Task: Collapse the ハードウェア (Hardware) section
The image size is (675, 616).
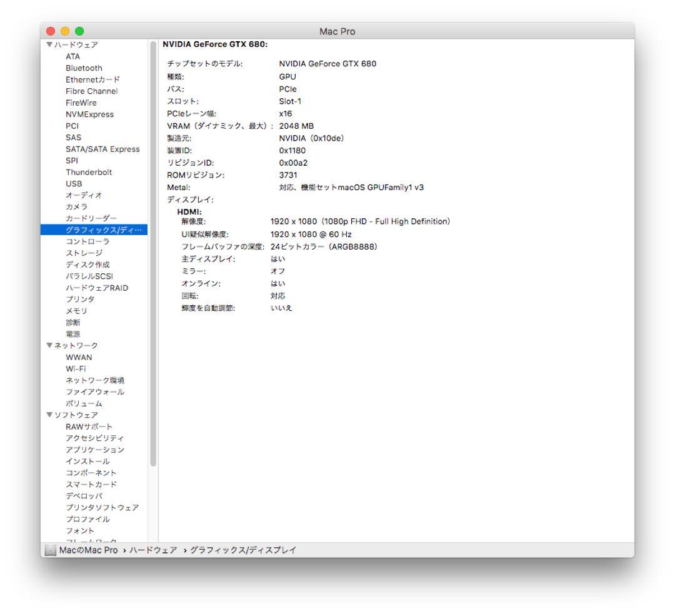Action: (x=49, y=44)
